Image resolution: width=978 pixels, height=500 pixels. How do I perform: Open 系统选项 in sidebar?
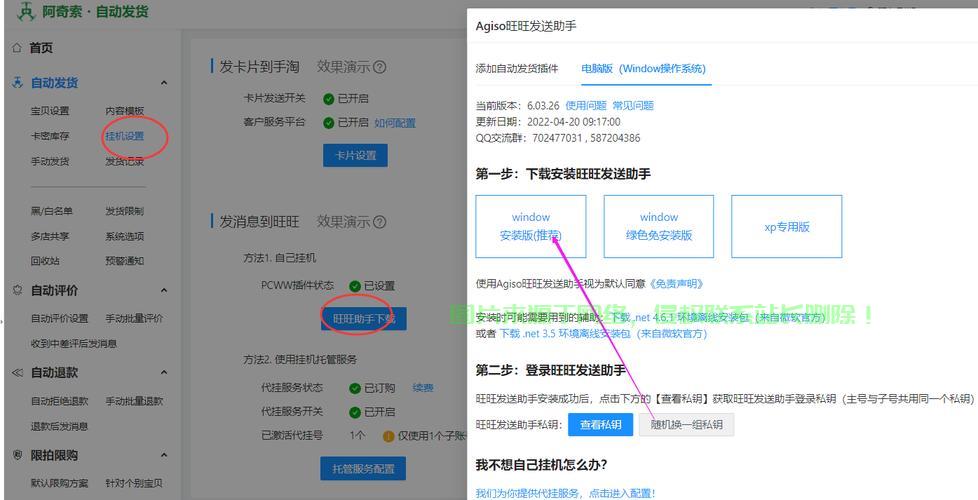pyautogui.click(x=124, y=236)
